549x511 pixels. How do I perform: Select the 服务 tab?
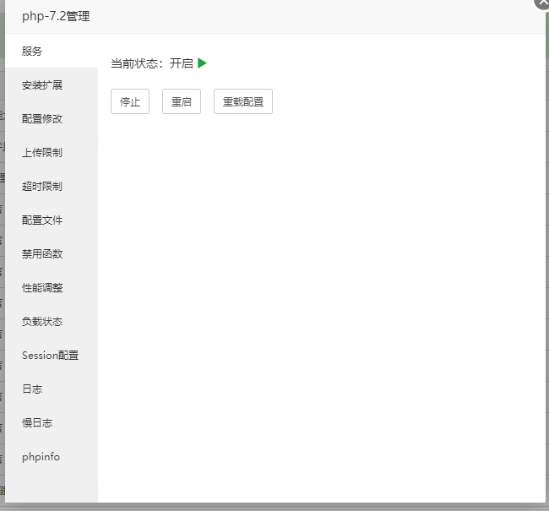51,51
